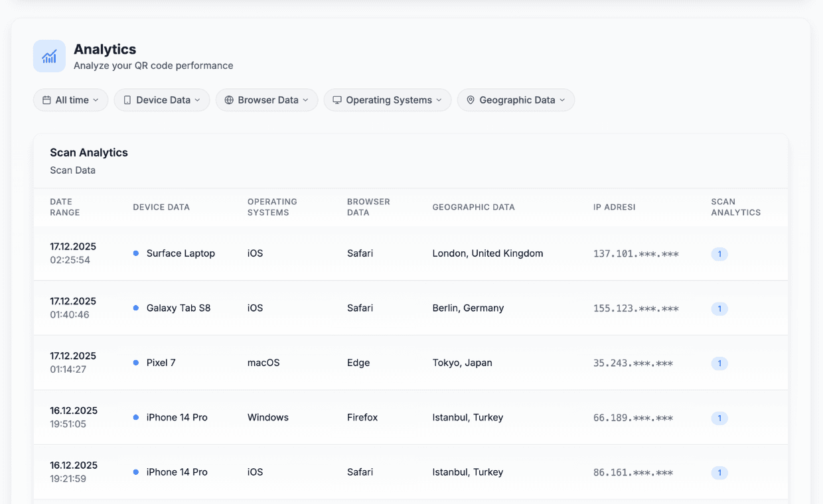Click scan count badge for 66.189 IP row

pyautogui.click(x=719, y=418)
